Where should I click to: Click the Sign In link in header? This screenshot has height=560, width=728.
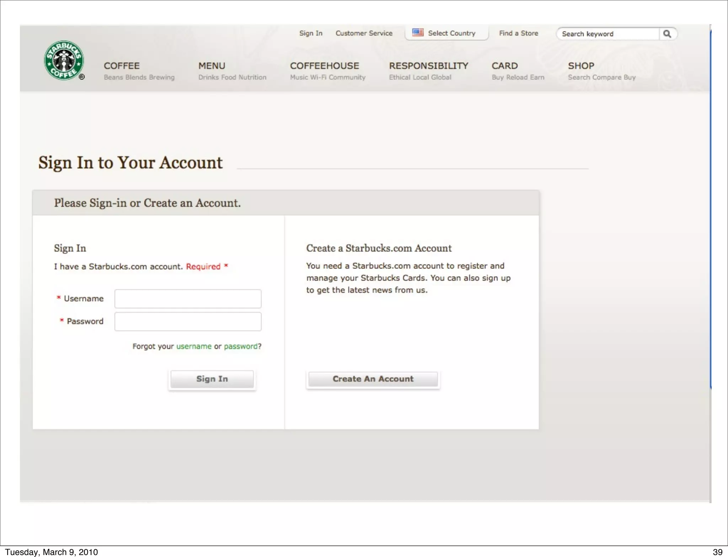point(311,33)
